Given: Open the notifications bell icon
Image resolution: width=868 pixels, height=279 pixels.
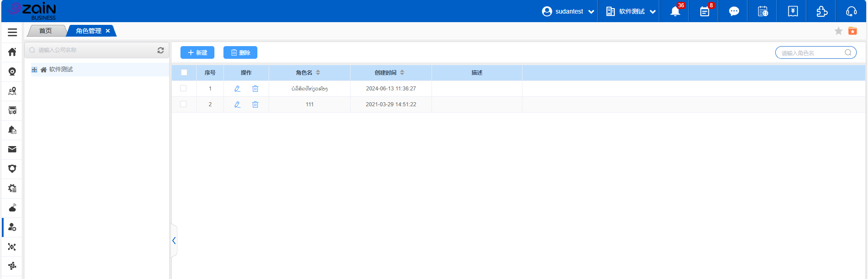Looking at the screenshot, I should tap(675, 11).
